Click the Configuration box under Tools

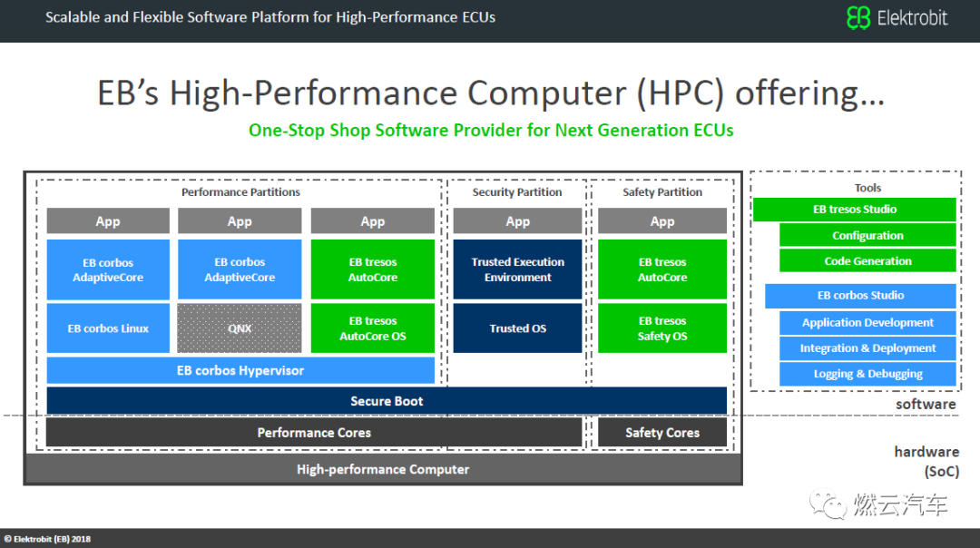pyautogui.click(x=867, y=236)
